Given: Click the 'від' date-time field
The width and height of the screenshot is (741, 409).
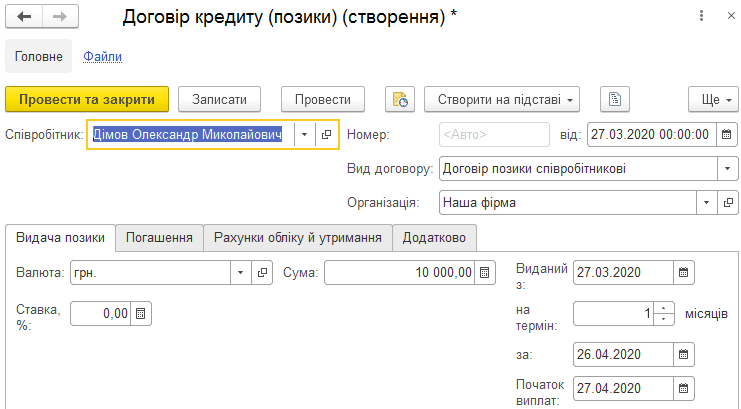Looking at the screenshot, I should (652, 135).
